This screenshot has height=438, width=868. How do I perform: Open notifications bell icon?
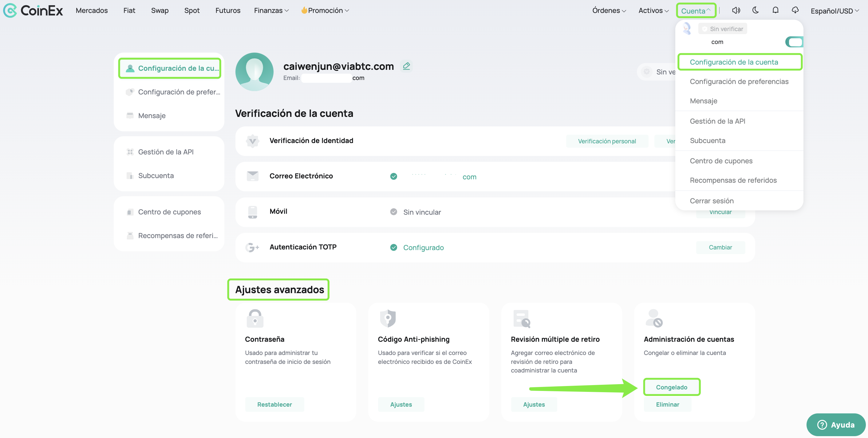pos(775,10)
